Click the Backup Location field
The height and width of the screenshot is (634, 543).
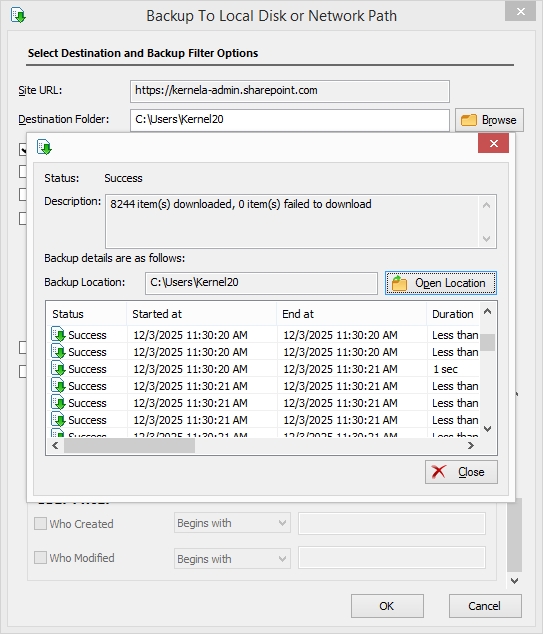(x=261, y=283)
